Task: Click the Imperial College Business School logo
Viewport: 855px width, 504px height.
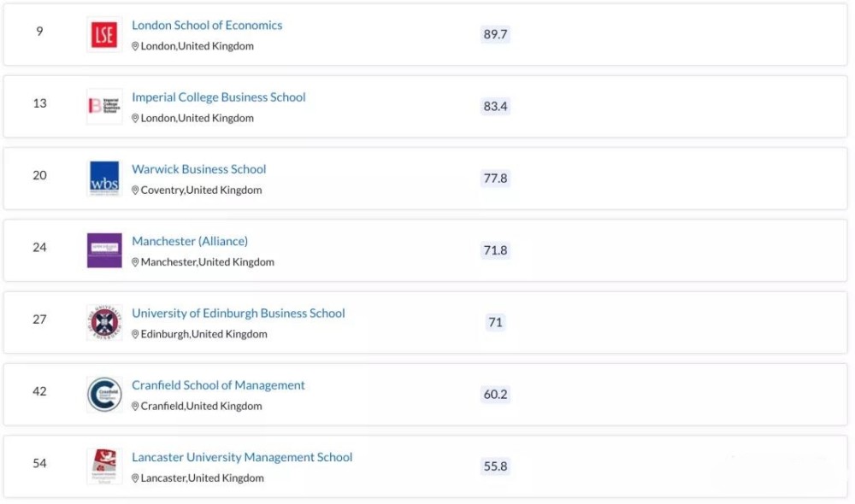Action: [x=104, y=107]
